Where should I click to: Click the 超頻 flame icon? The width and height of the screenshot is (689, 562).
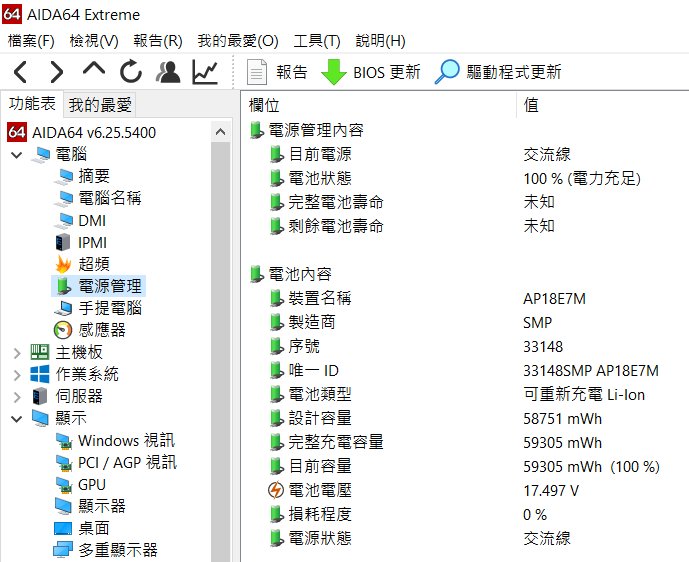pyautogui.click(x=63, y=264)
